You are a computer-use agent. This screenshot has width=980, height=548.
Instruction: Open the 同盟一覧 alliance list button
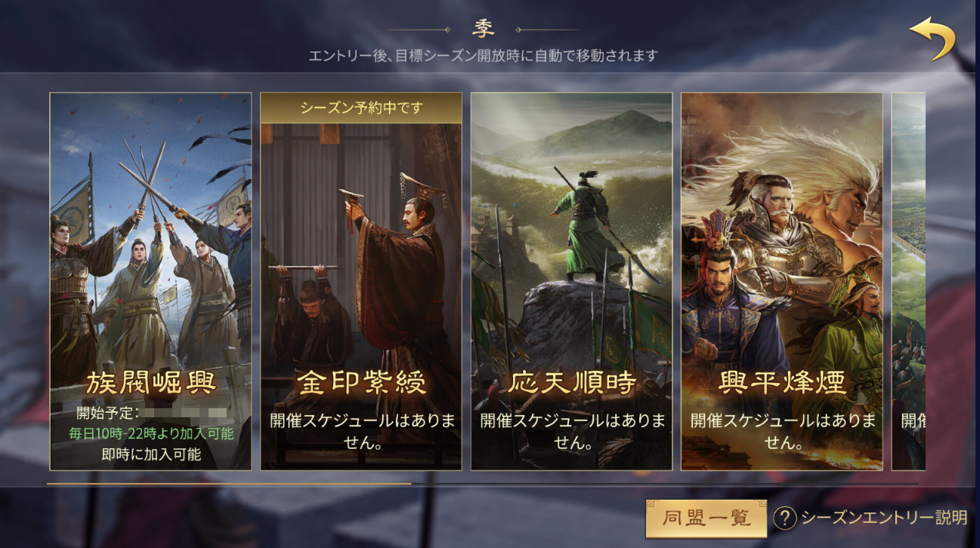click(706, 518)
